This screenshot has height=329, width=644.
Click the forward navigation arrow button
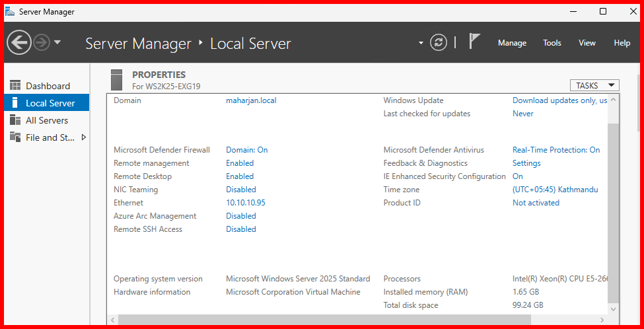[42, 43]
